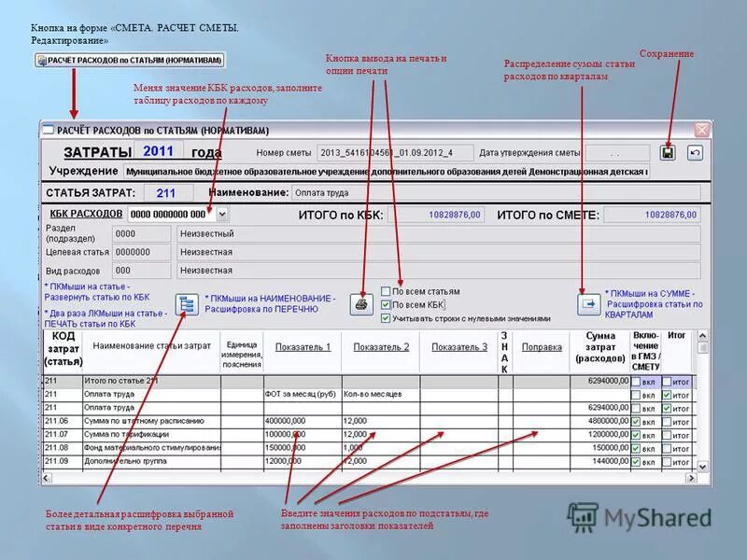The height and width of the screenshot is (560, 747).
Task: Toggle вкл checkbox in ФОТ за месяц row
Action: [636, 395]
